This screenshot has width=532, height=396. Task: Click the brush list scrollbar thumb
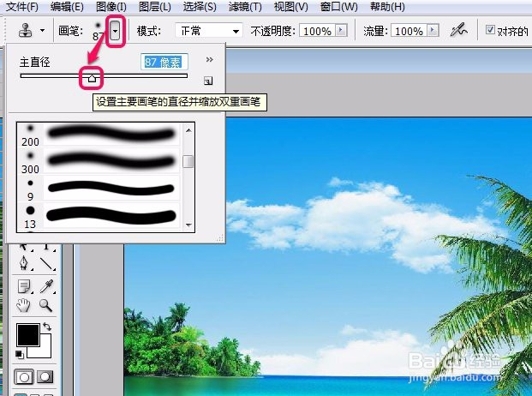tap(188, 161)
